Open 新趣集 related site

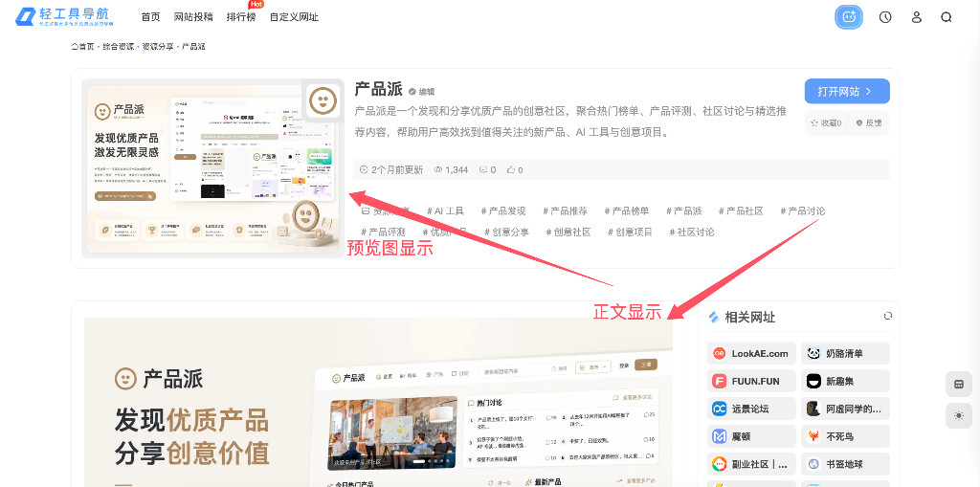[845, 381]
